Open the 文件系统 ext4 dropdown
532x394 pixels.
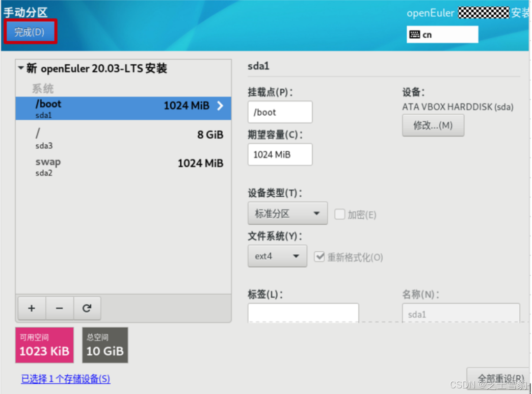277,256
